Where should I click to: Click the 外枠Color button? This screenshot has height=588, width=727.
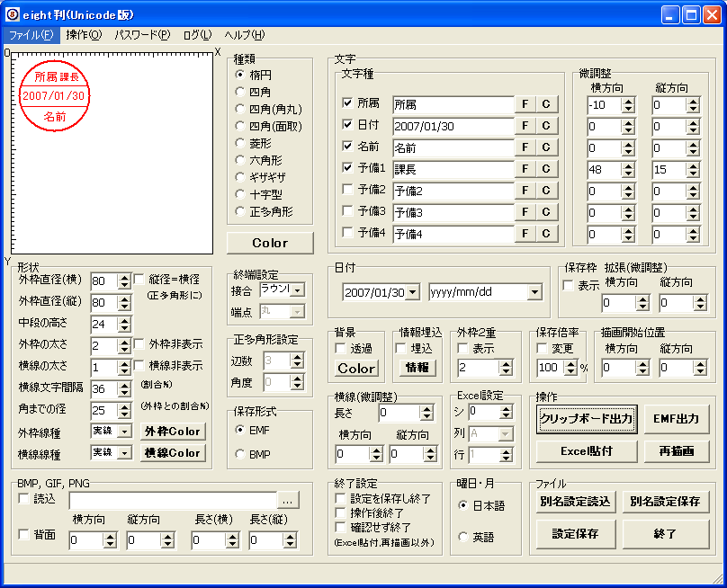173,432
